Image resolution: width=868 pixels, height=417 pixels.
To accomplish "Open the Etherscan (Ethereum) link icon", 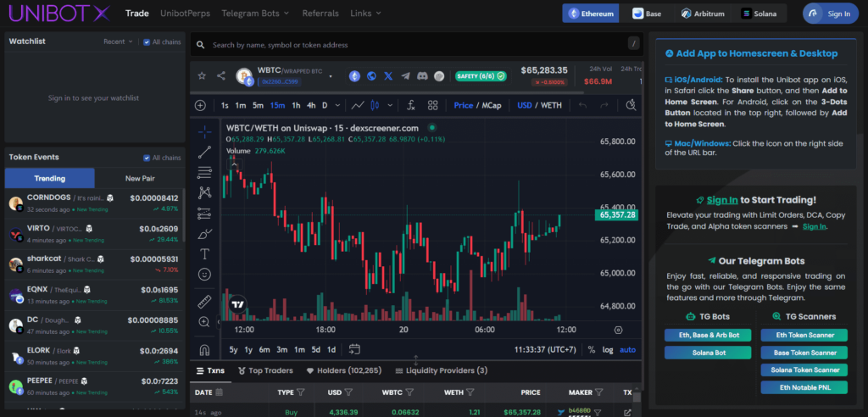I will point(354,76).
